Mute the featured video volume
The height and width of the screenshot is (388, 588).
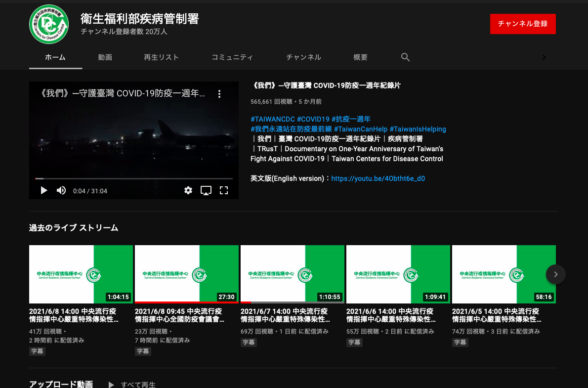pos(61,191)
